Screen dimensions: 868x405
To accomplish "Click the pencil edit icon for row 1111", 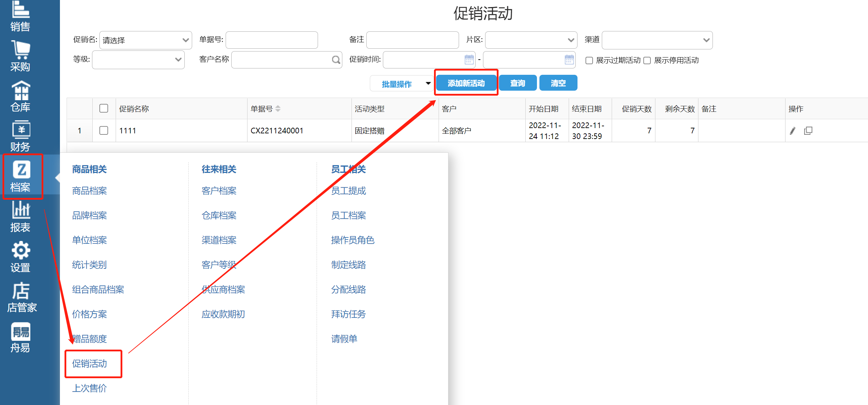I will (793, 131).
